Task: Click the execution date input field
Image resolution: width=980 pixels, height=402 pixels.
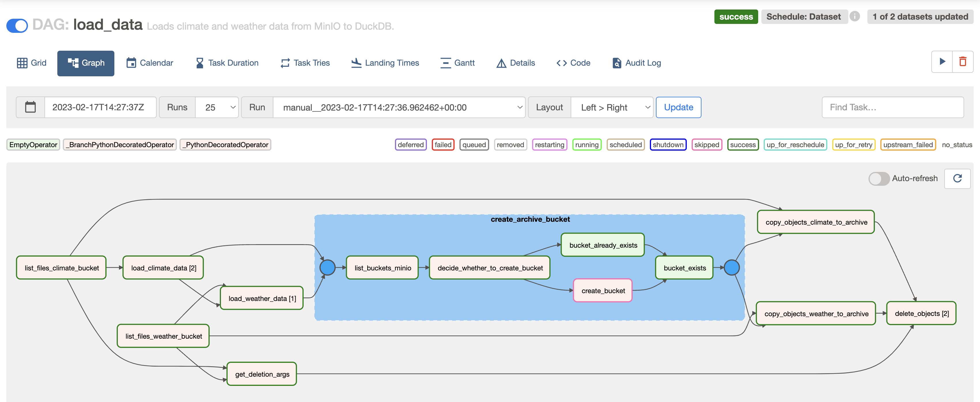Action: pos(100,107)
